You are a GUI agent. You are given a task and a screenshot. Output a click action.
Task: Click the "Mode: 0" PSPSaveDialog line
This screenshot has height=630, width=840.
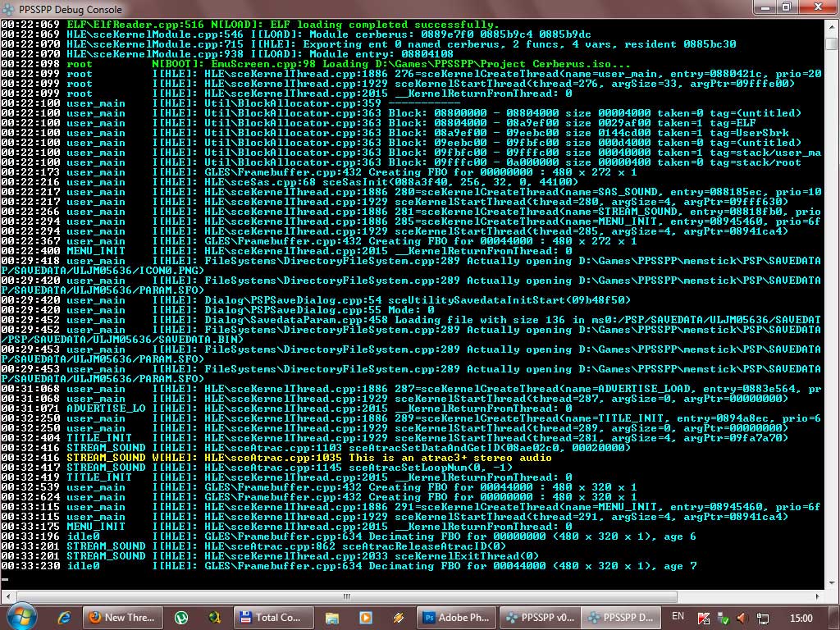217,310
